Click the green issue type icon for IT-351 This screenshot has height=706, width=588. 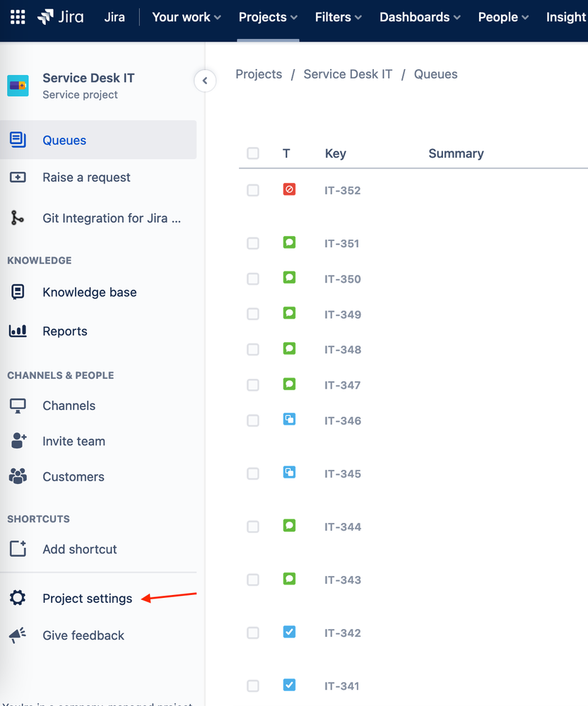point(289,242)
